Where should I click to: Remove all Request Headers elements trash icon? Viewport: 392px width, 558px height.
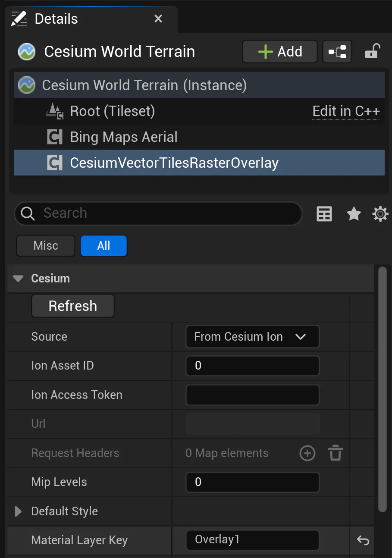tap(336, 453)
